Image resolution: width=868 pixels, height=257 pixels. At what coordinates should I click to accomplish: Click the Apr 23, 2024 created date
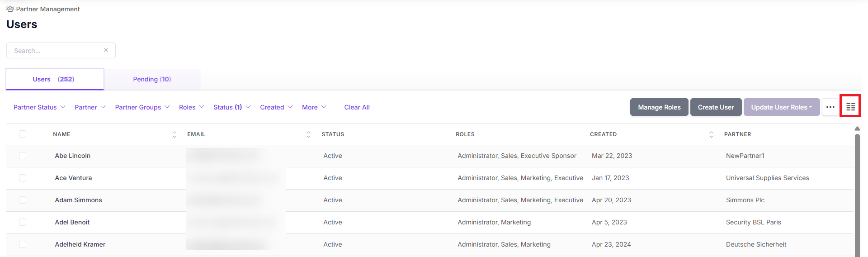[x=611, y=244]
